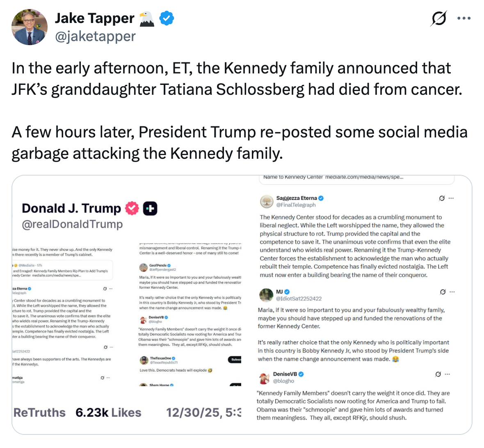Screen dimensions: 484x448
Task: Click the Grok icon beside MJ's reply
Action: tap(442, 292)
